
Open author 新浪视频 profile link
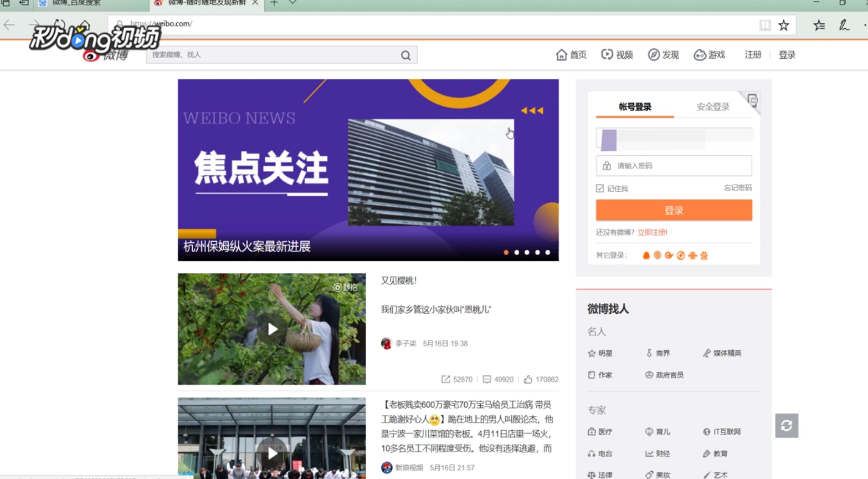409,467
